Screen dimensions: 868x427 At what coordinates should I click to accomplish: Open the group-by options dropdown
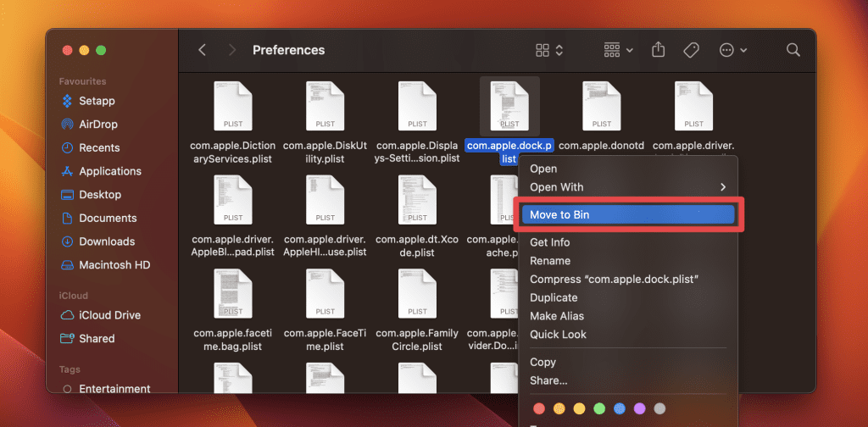pos(618,50)
